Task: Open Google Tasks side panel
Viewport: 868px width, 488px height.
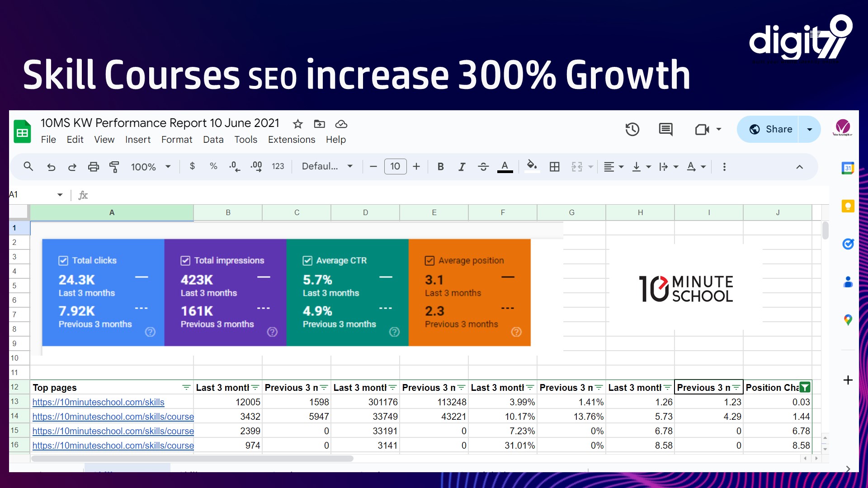Action: (x=848, y=244)
